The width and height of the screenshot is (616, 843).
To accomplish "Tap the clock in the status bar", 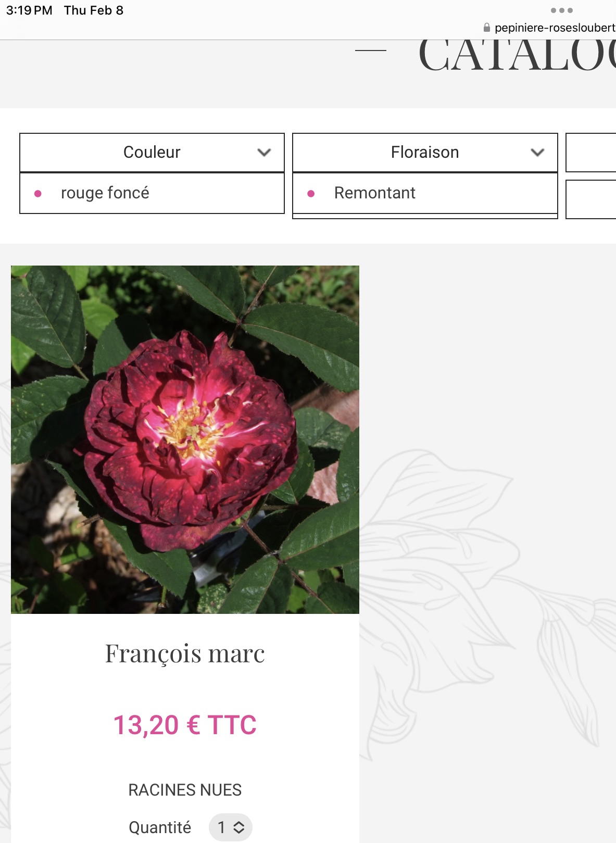I will (29, 10).
